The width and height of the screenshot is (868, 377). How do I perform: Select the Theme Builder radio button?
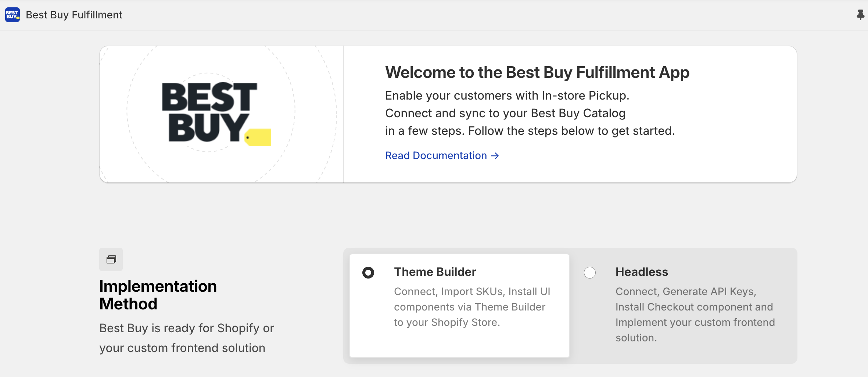point(368,273)
